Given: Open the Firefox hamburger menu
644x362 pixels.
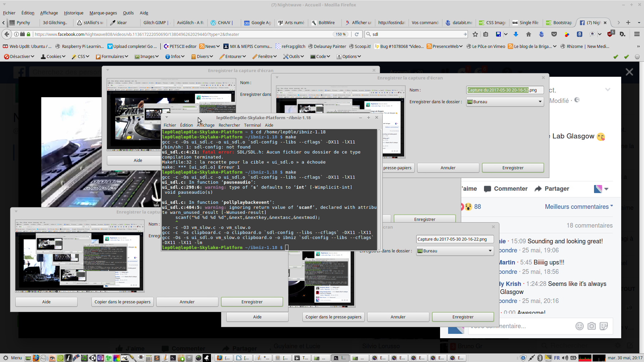Looking at the screenshot, I should click(x=637, y=34).
